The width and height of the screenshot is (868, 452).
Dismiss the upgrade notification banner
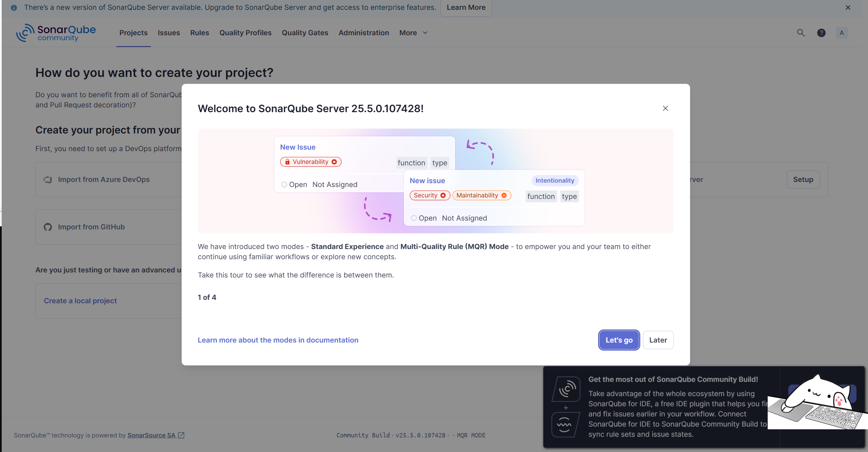point(848,7)
